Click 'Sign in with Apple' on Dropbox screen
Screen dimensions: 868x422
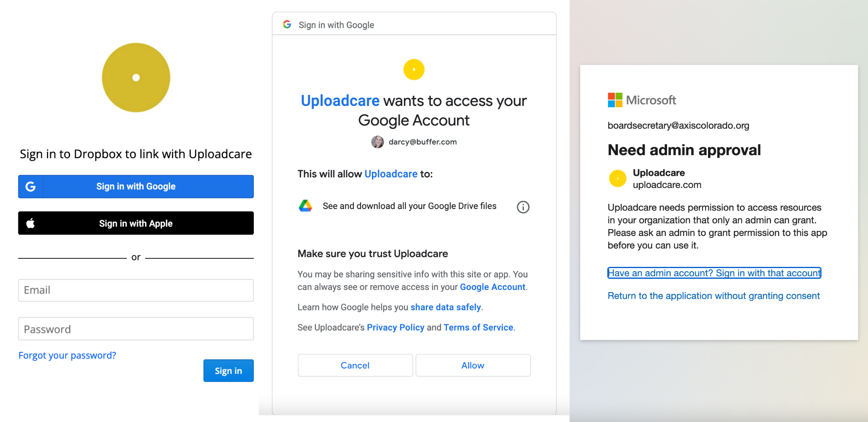135,224
